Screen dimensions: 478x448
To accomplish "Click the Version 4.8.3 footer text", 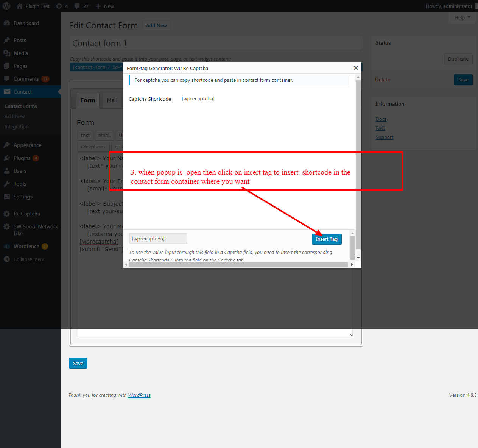I will click(462, 395).
